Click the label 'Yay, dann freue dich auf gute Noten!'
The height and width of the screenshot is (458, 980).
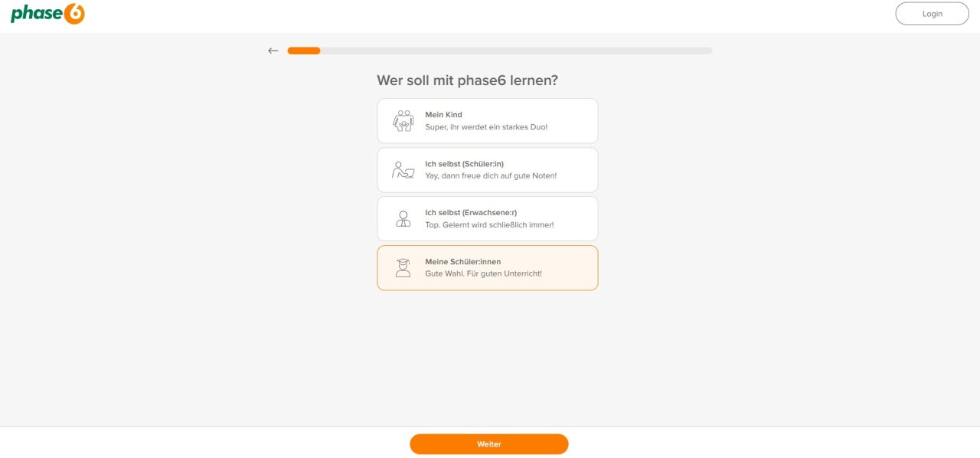click(490, 175)
